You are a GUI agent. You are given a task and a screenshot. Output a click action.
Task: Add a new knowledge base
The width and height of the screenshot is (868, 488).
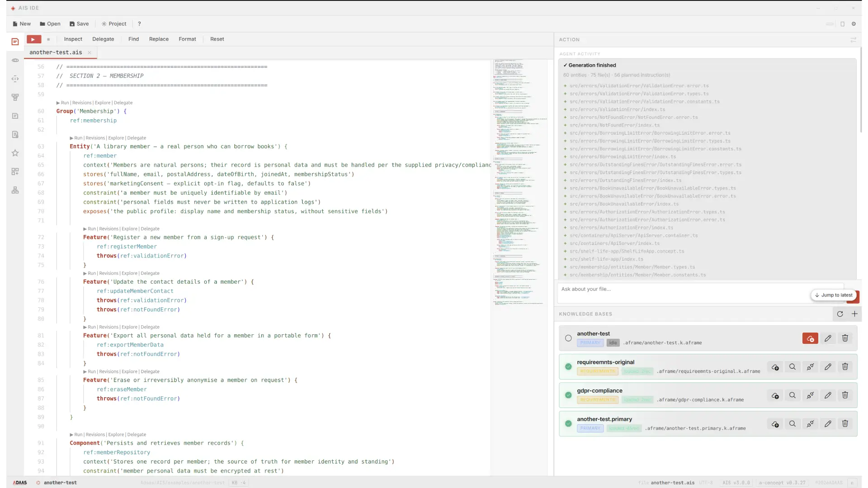(x=854, y=314)
